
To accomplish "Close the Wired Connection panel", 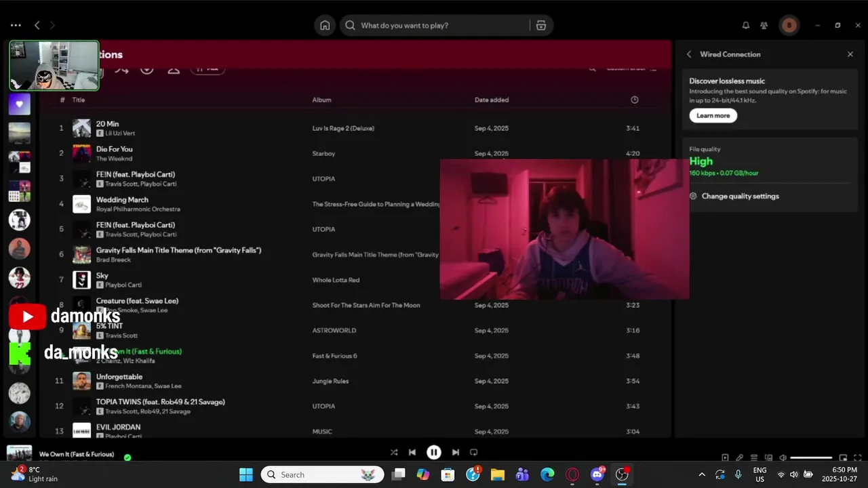I will click(850, 54).
